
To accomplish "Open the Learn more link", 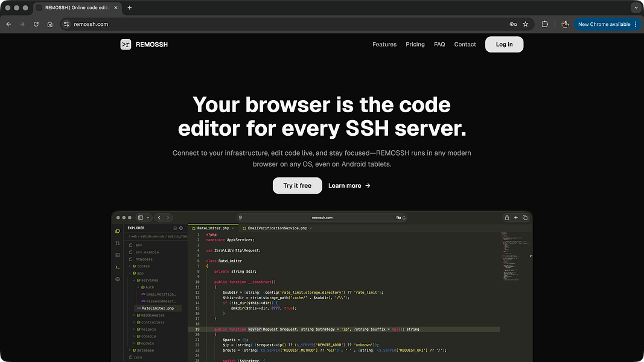I will [x=349, y=185].
